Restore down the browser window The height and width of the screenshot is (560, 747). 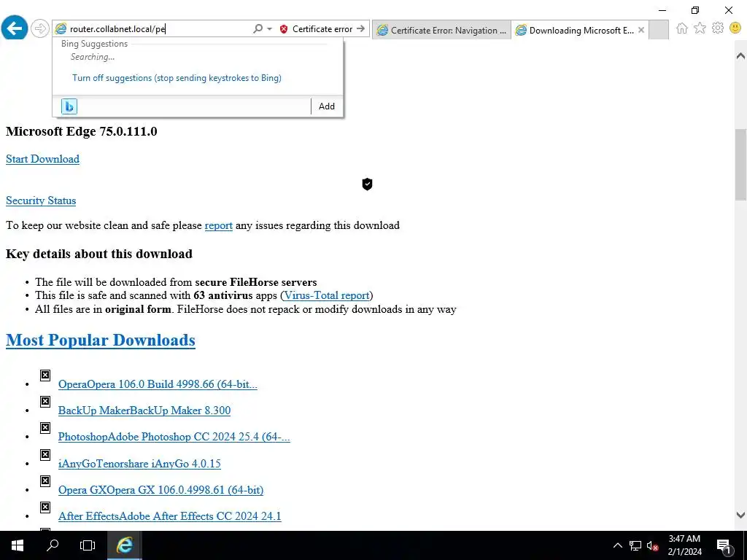[695, 10]
